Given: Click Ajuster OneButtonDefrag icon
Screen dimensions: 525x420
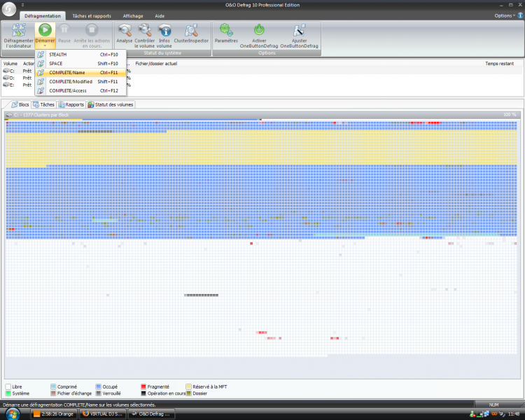Looking at the screenshot, I should tap(299, 30).
